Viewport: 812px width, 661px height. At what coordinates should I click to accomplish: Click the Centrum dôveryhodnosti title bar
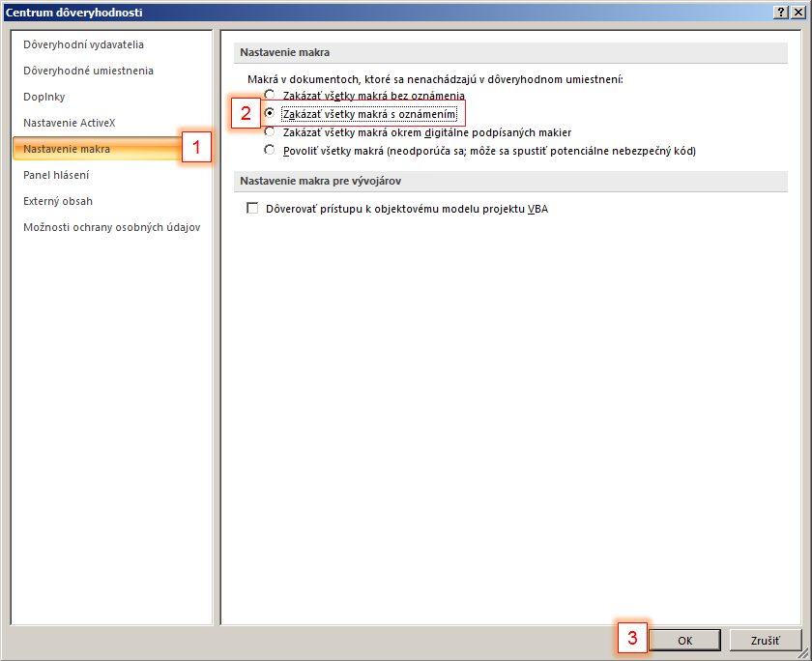tap(387, 11)
